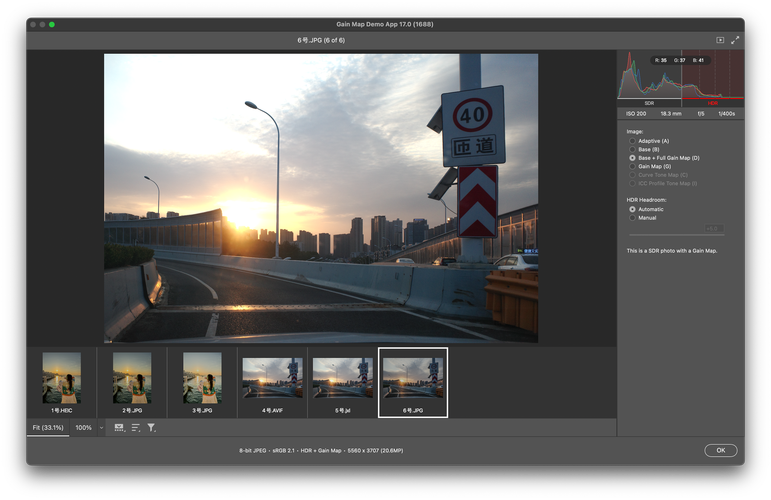Open the filmstrip sort order menu

(135, 427)
